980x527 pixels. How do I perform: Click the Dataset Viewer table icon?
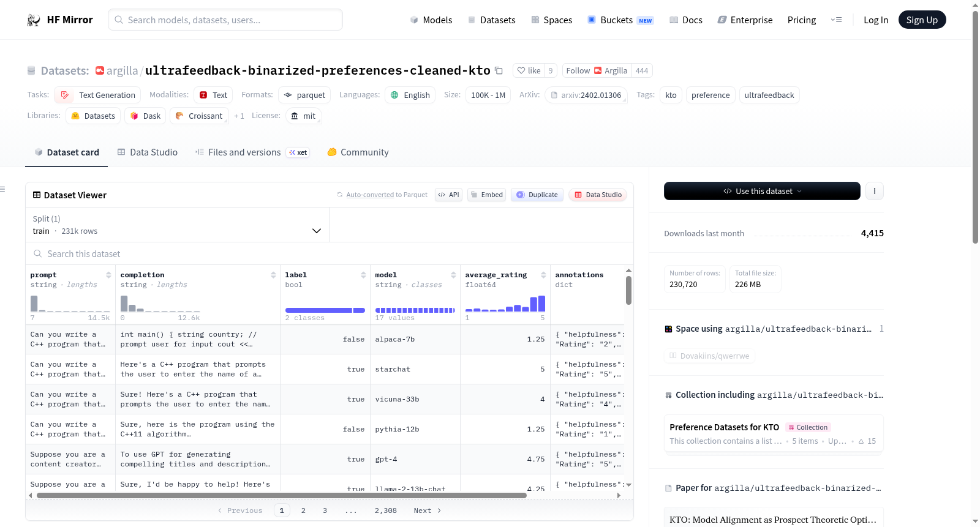(37, 195)
